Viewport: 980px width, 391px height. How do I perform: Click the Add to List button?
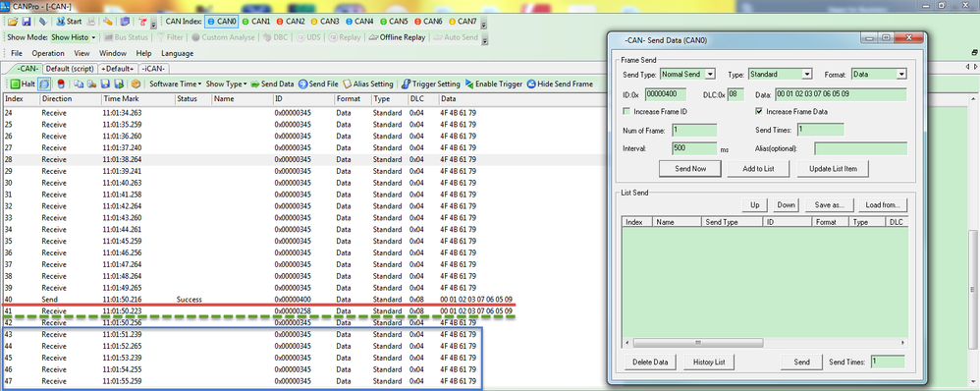coord(759,169)
